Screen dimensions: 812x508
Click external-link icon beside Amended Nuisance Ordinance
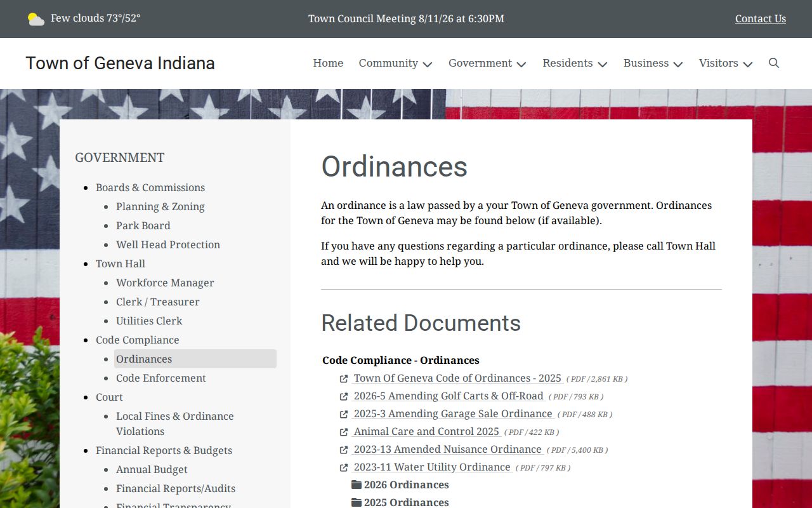[344, 450]
